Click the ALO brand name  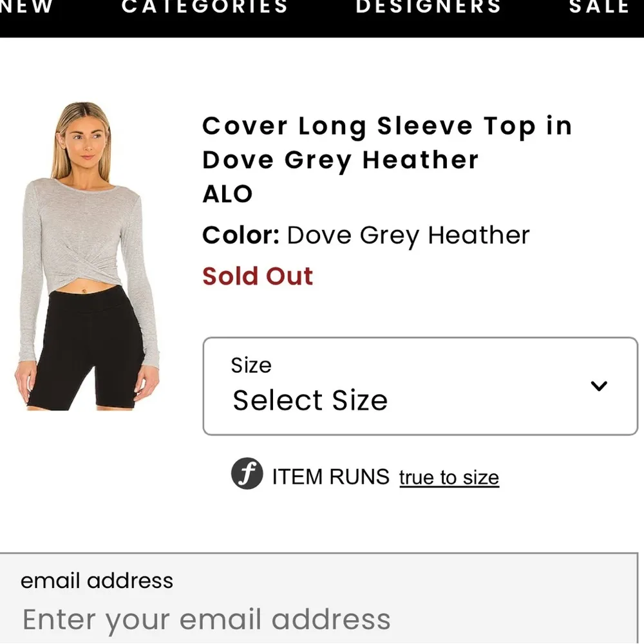[226, 193]
